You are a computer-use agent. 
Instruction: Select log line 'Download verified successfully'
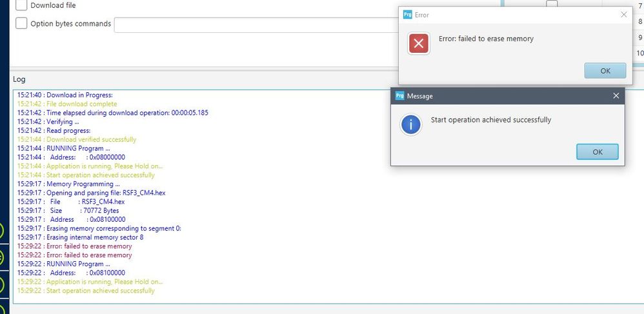(76, 139)
